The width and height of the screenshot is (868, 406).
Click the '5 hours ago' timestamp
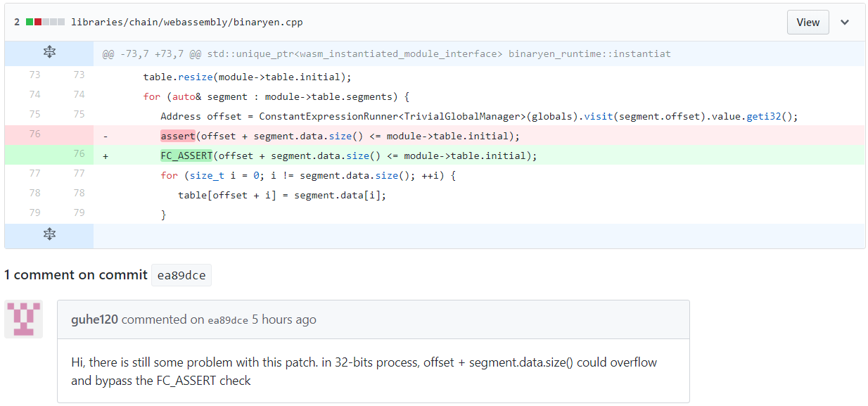283,319
